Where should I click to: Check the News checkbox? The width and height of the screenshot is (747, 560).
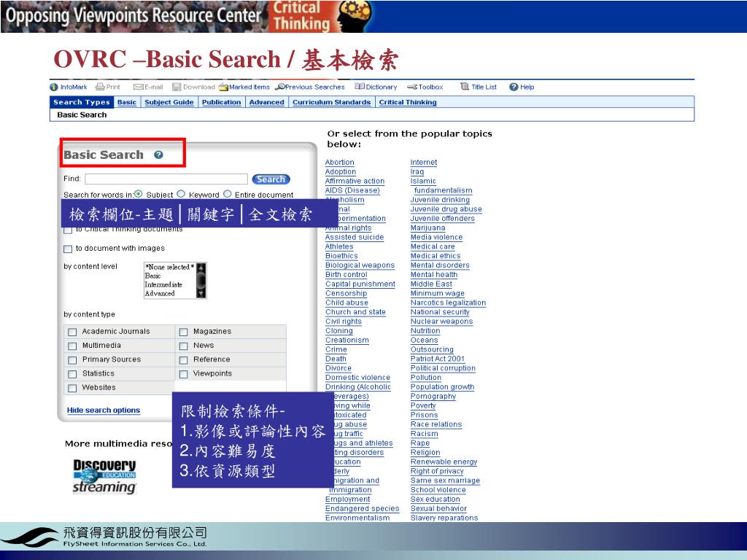coord(183,346)
